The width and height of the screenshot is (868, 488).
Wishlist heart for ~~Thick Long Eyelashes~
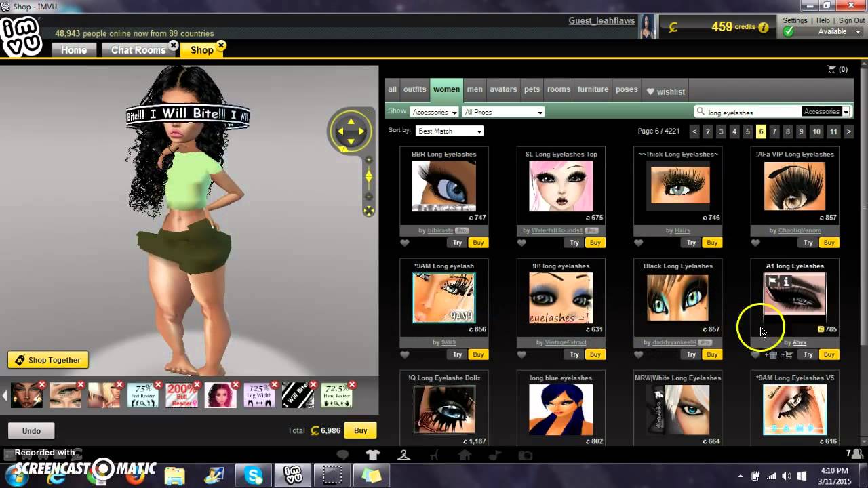(x=638, y=243)
